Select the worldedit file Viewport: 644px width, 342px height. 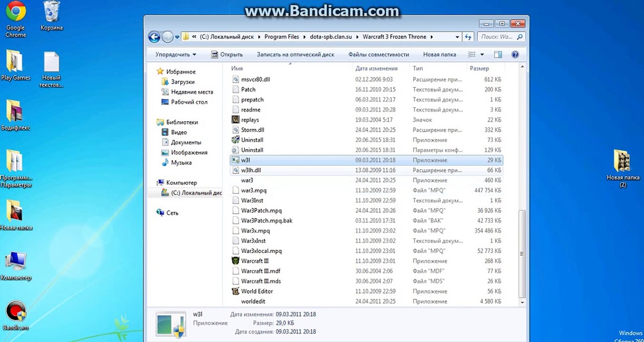253,301
